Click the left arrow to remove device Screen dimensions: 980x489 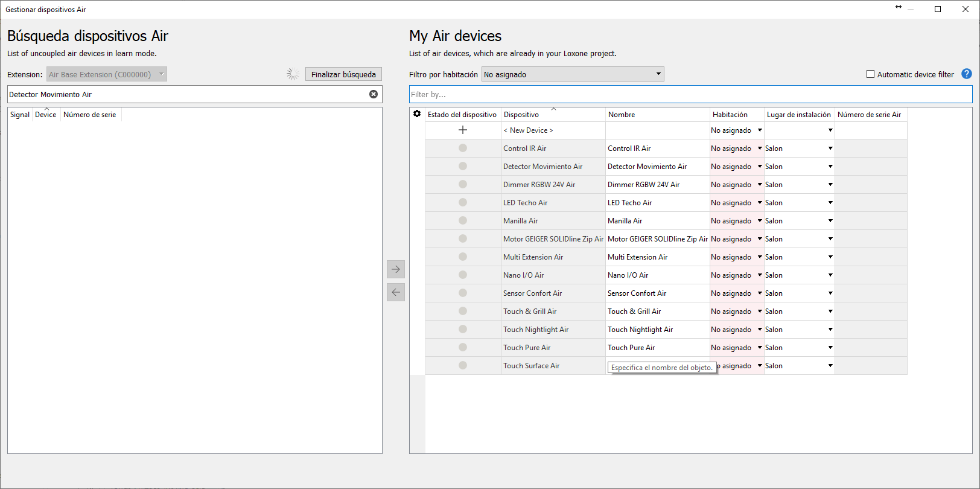tap(396, 292)
